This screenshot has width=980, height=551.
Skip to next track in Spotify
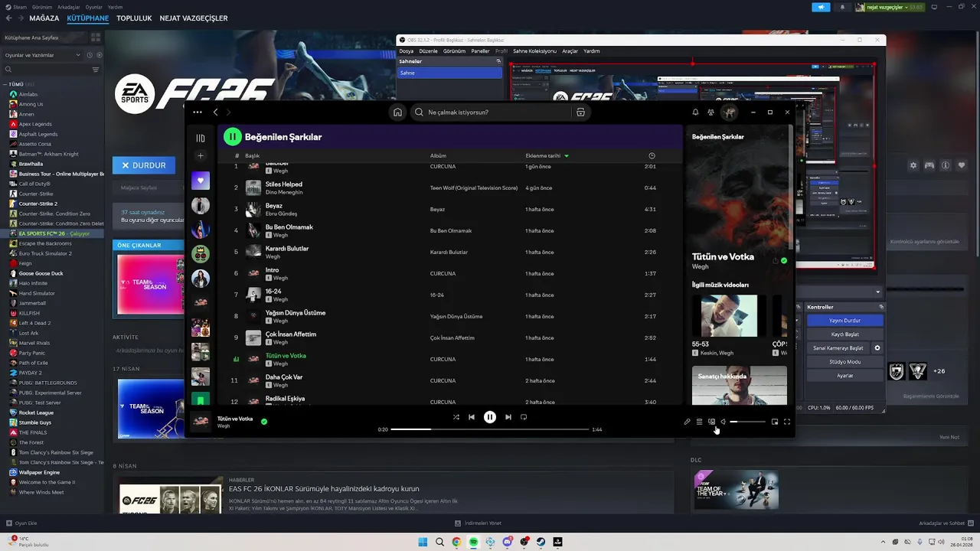(x=508, y=417)
